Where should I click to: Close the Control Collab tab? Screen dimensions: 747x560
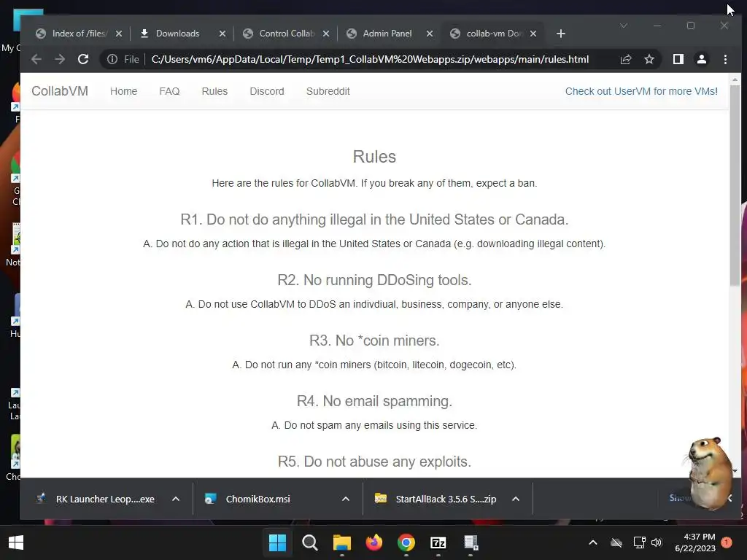point(326,34)
